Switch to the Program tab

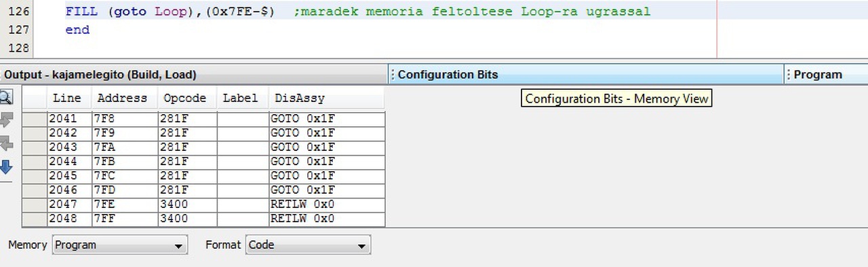point(818,75)
